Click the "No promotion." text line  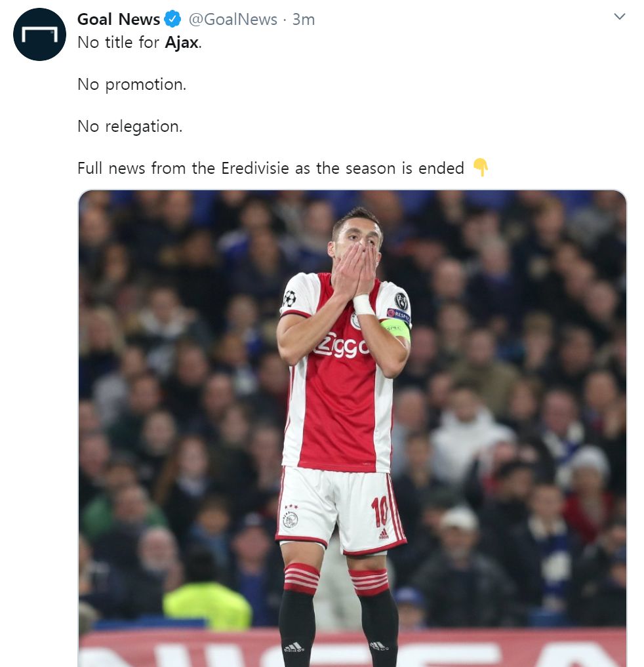point(132,84)
